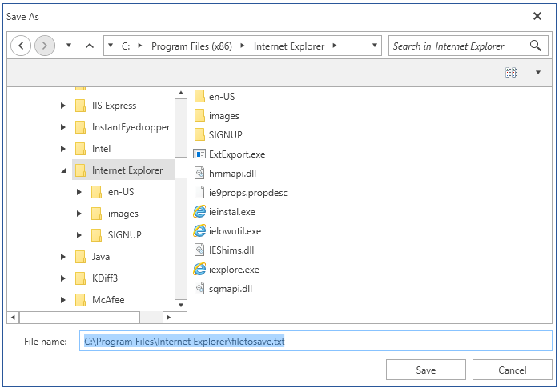Select iexplore.exe in the file list

tap(227, 270)
